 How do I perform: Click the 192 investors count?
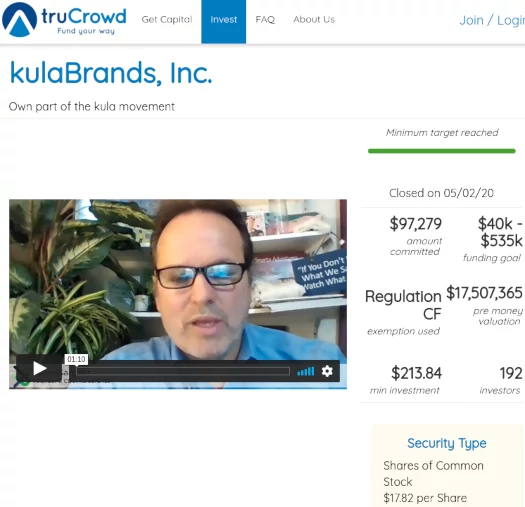[x=511, y=373]
